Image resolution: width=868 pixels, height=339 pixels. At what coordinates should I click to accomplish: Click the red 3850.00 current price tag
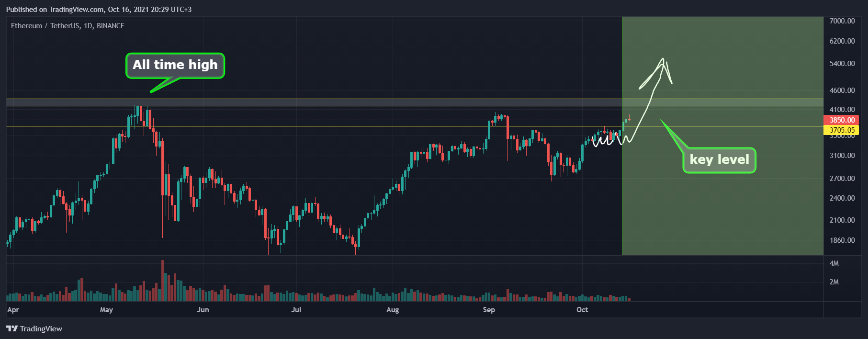point(841,120)
